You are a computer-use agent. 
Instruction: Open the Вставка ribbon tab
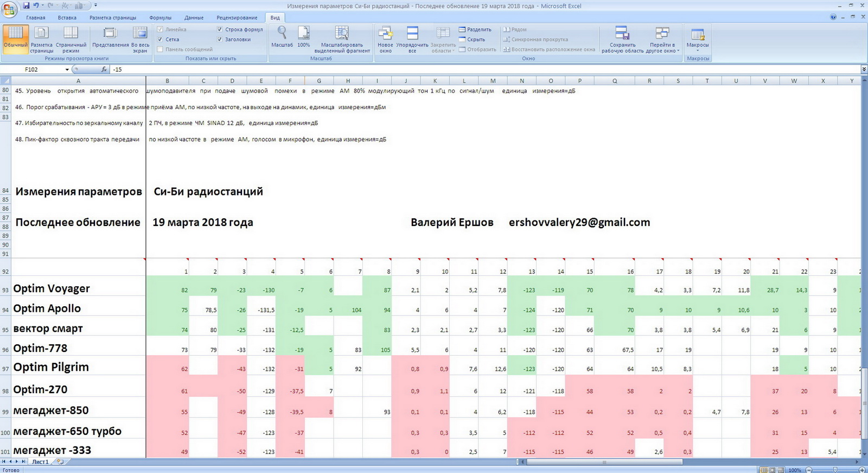(x=67, y=17)
